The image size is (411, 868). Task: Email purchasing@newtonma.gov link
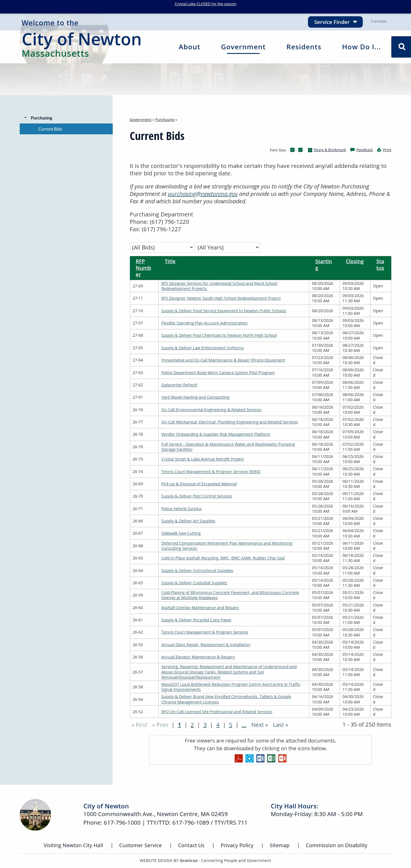[x=203, y=194]
